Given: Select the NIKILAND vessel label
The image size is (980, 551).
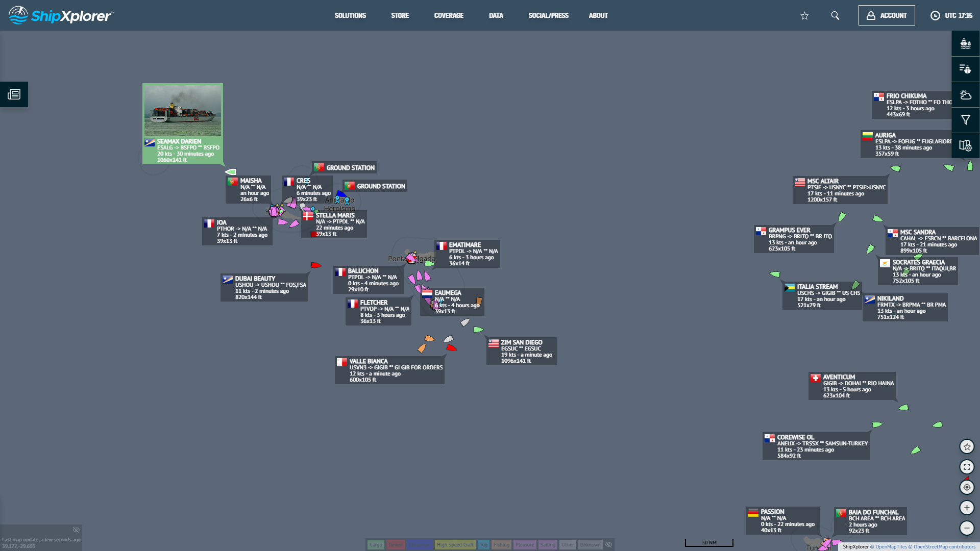Looking at the screenshot, I should pyautogui.click(x=905, y=308).
